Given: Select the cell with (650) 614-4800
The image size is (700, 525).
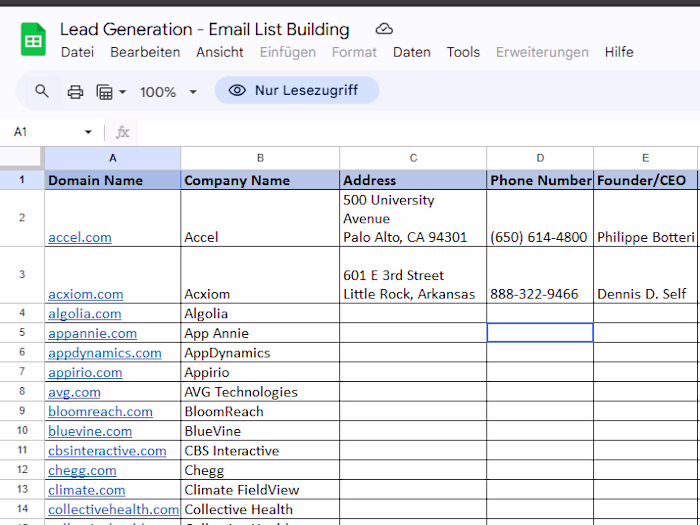Looking at the screenshot, I should point(540,218).
